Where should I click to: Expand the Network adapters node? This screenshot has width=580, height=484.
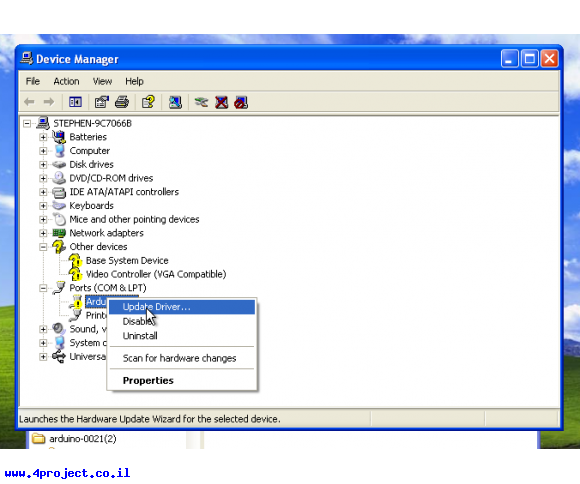coord(43,233)
